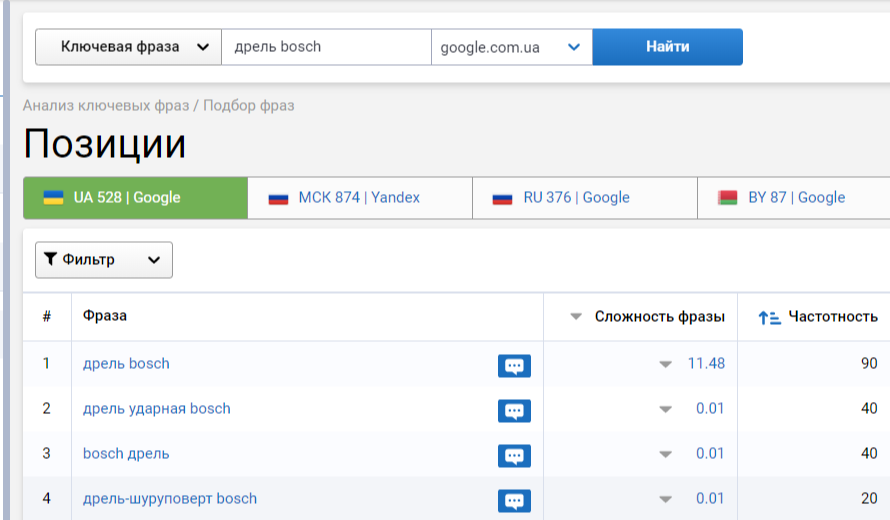The image size is (890, 520).
Task: Click the arrow beside 'дрель ударная bosch' difficulty
Action: click(x=665, y=409)
